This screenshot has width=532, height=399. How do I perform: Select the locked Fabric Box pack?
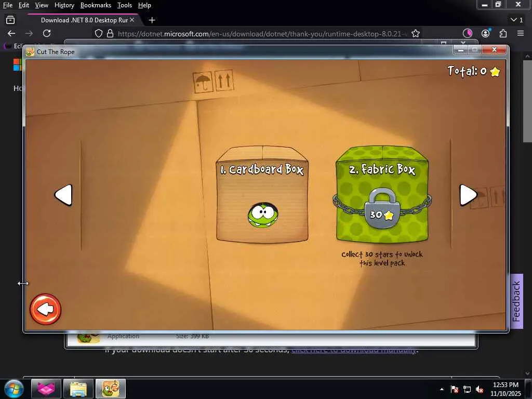(x=382, y=195)
